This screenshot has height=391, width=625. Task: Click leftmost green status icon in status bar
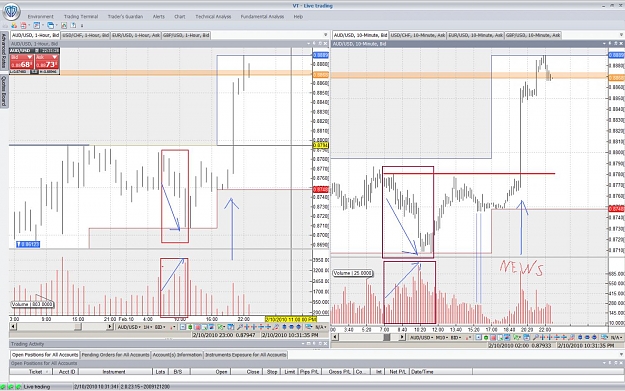pyautogui.click(x=3, y=387)
